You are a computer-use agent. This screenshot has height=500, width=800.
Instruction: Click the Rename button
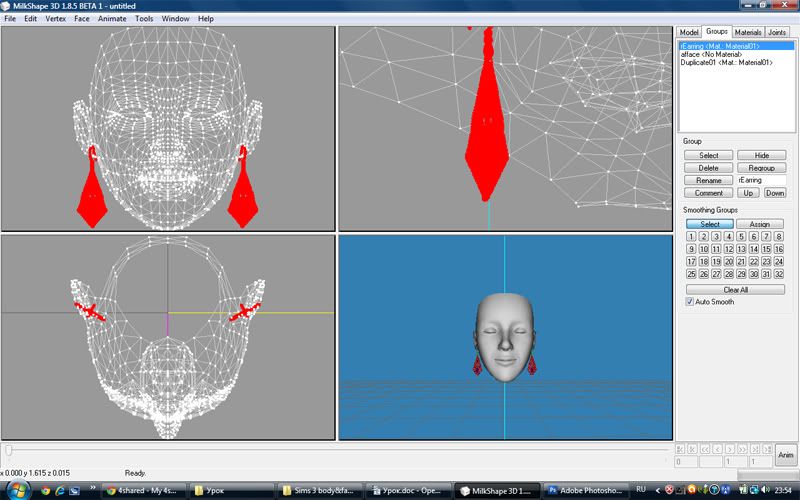click(x=709, y=180)
